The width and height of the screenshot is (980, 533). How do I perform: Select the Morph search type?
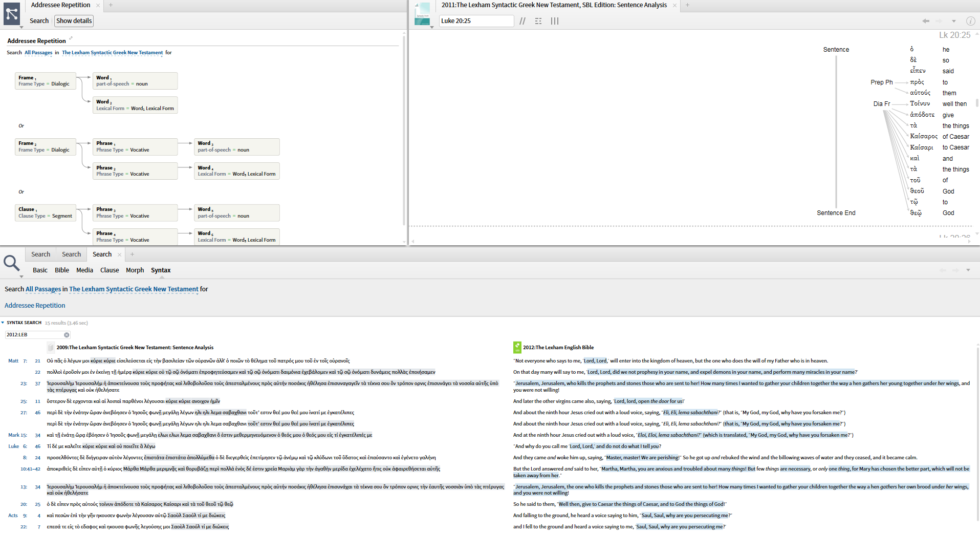click(135, 270)
